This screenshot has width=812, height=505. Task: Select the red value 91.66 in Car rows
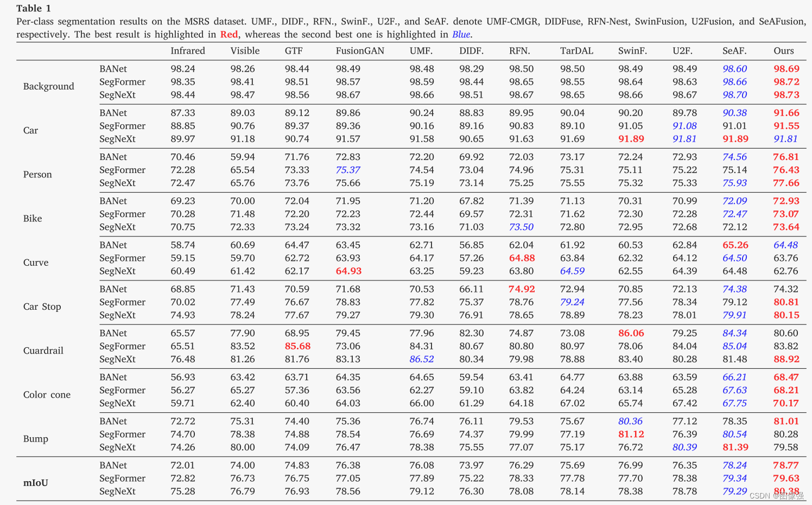786,113
